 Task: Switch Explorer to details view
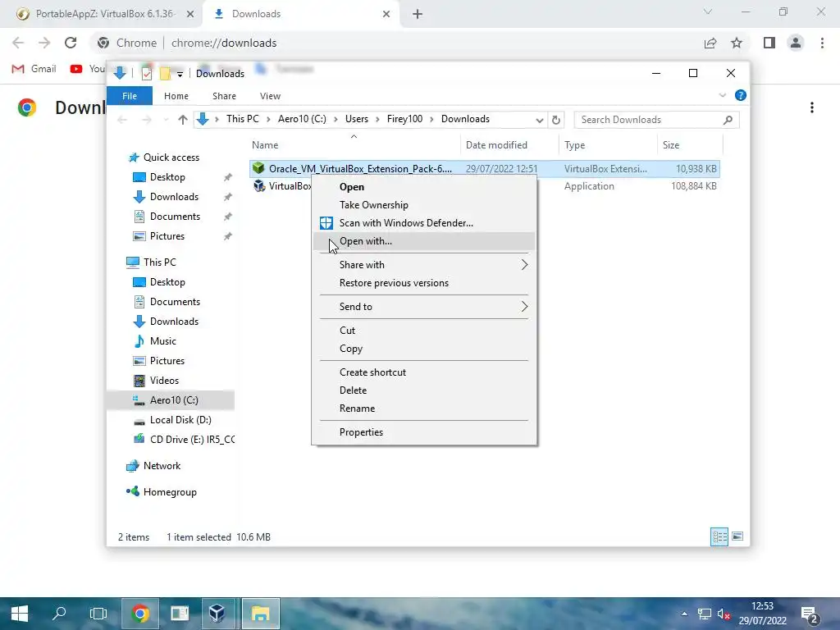pyautogui.click(x=719, y=536)
